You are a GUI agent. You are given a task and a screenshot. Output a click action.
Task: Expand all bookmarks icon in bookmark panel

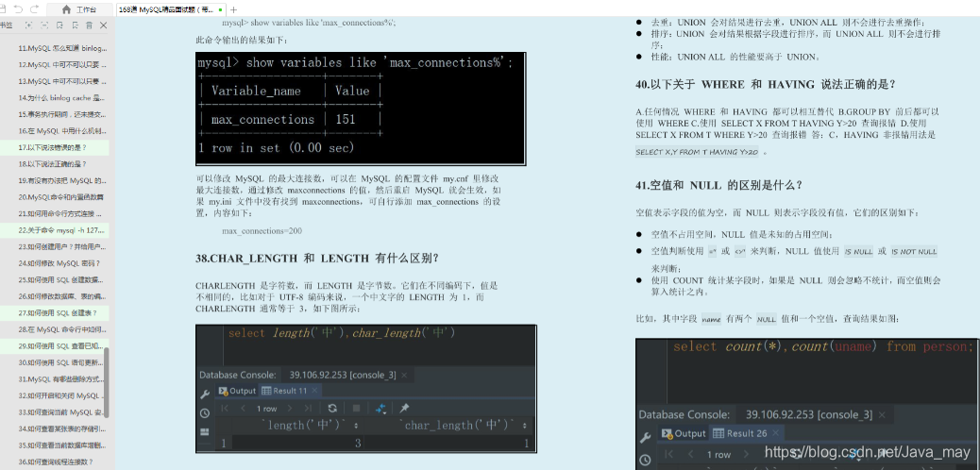point(28,25)
